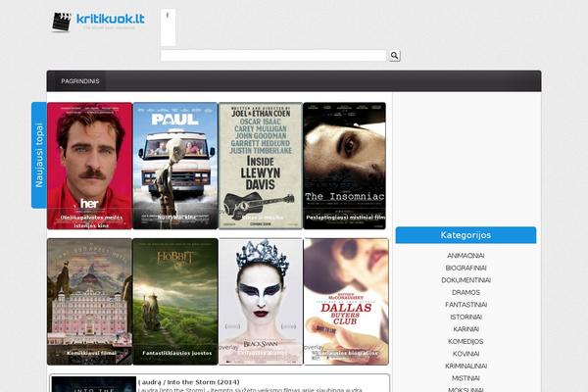
Task: Select the ISTORINIAI category
Action: (x=465, y=317)
